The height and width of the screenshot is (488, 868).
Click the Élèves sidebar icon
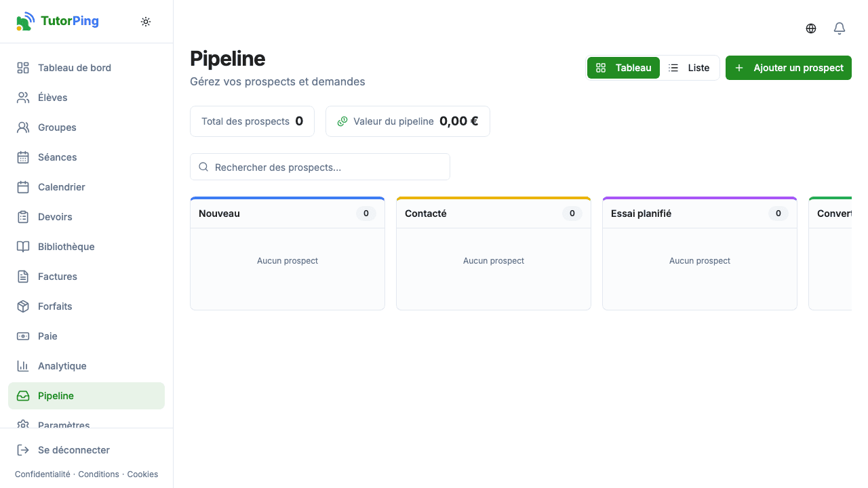click(23, 98)
